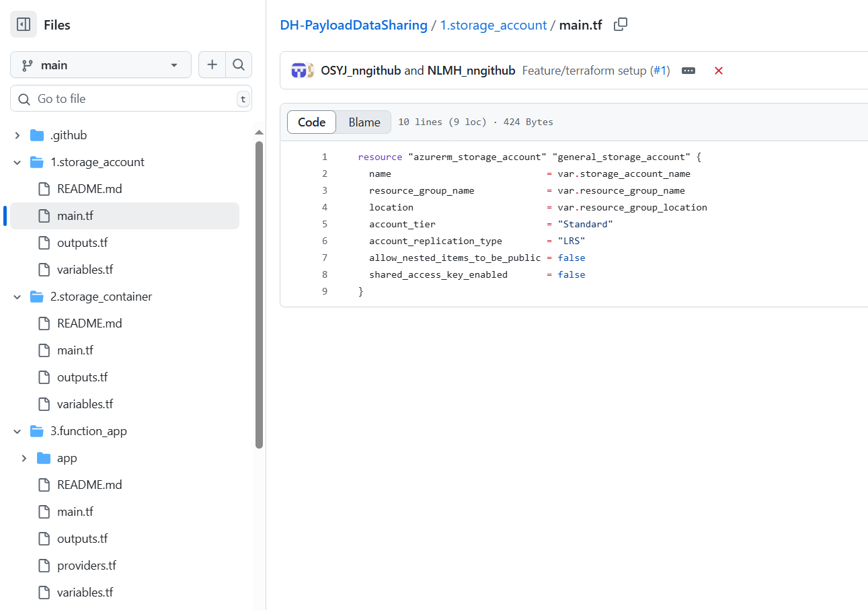The height and width of the screenshot is (610, 868).
Task: Select the 2.storage_container folder
Action: [x=101, y=297]
